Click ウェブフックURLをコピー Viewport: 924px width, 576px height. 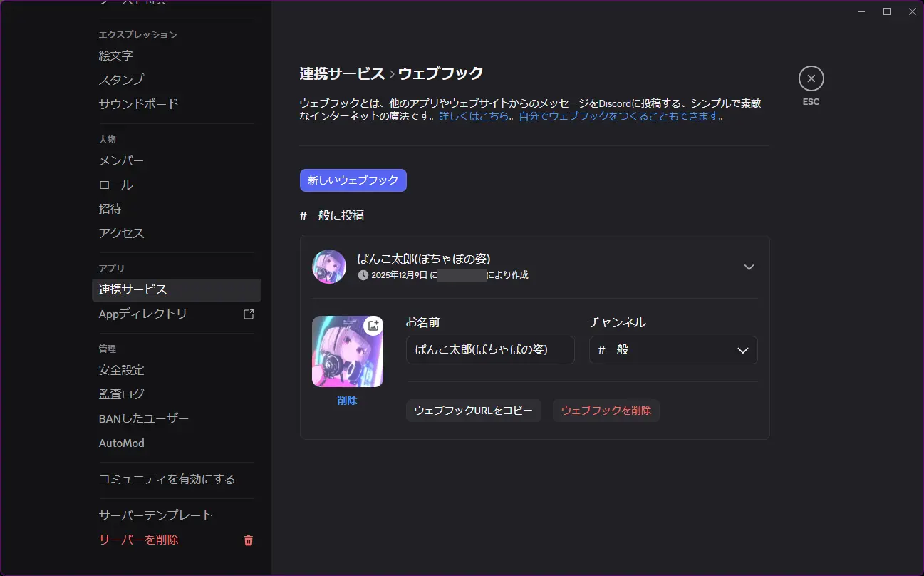(x=473, y=411)
